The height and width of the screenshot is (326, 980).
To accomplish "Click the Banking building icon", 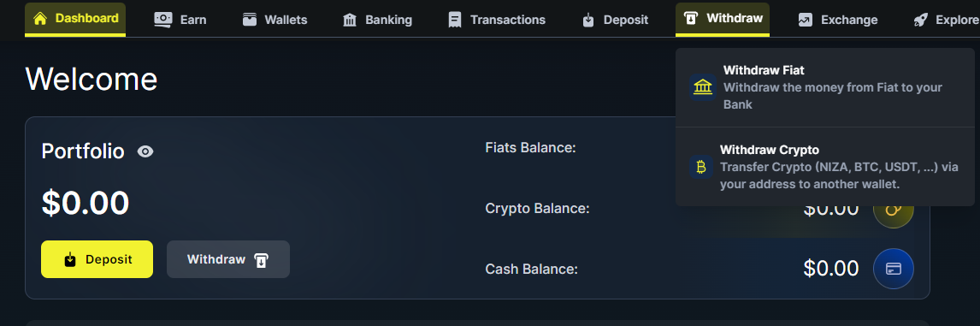I will click(350, 20).
